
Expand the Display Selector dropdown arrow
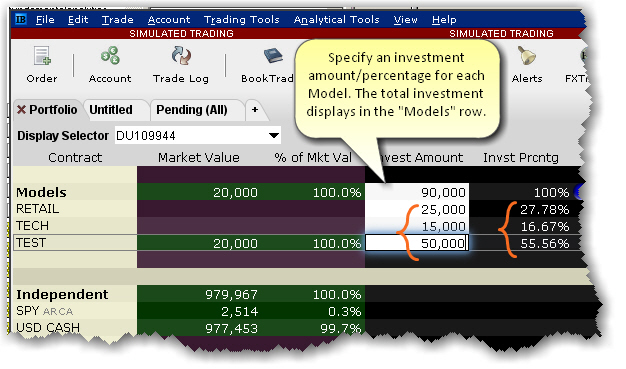[273, 135]
